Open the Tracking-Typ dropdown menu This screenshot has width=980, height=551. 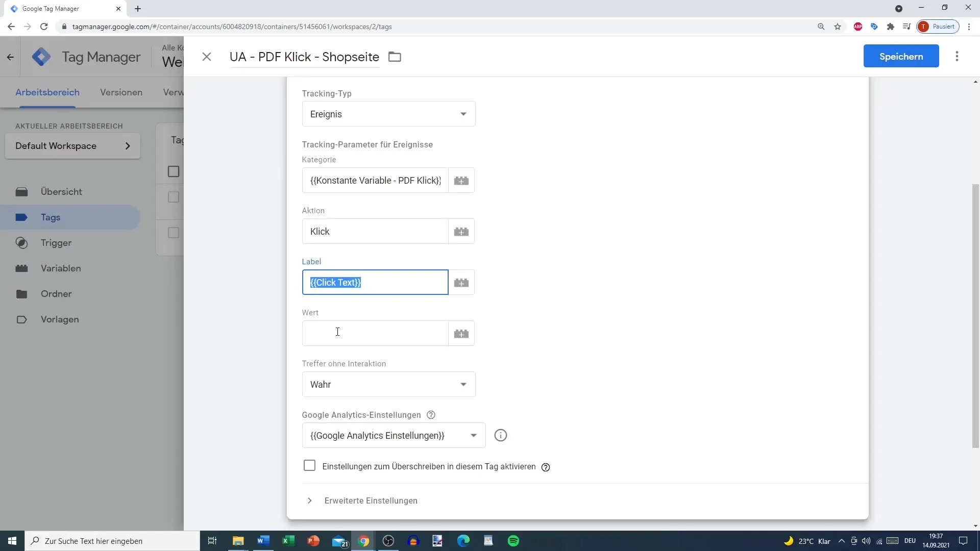tap(388, 114)
